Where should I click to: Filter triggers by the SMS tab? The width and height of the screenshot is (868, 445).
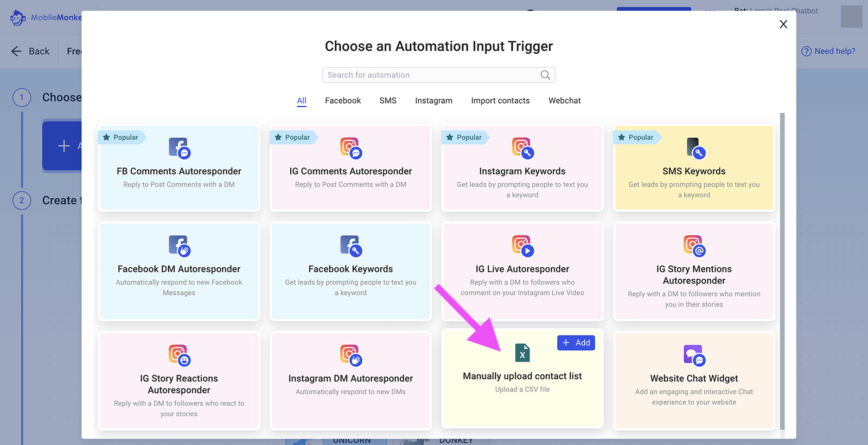click(x=388, y=101)
